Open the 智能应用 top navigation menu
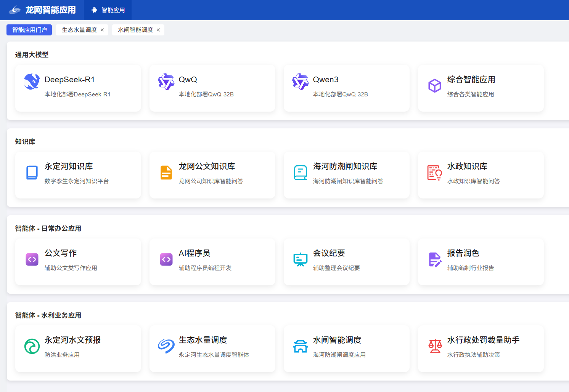The height and width of the screenshot is (392, 569). (108, 10)
